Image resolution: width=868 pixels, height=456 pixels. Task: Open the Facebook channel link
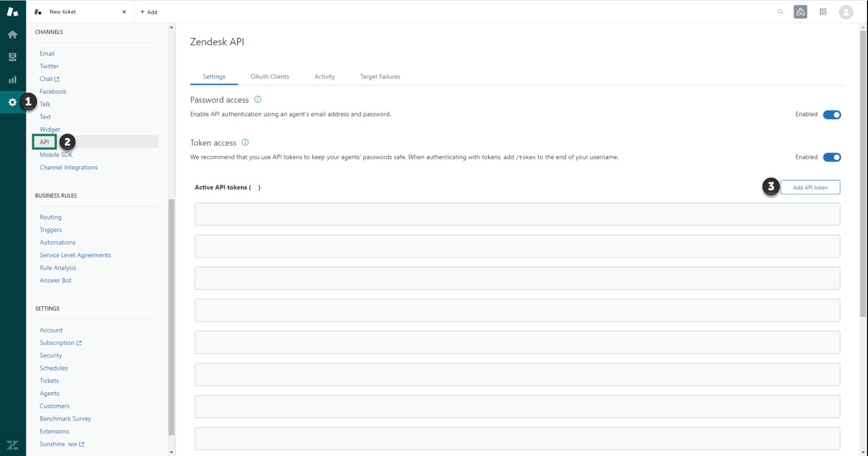[53, 92]
